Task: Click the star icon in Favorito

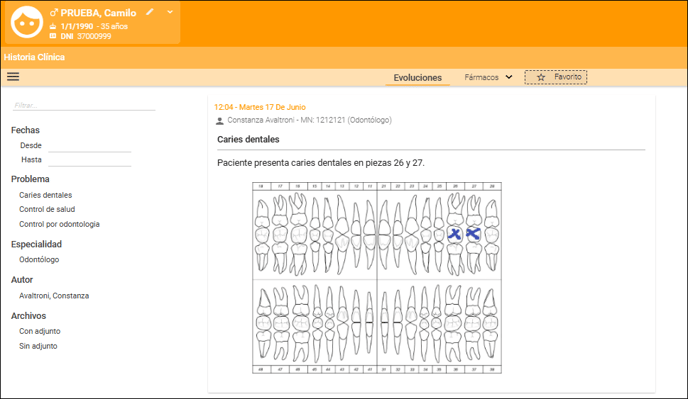Action: (541, 77)
